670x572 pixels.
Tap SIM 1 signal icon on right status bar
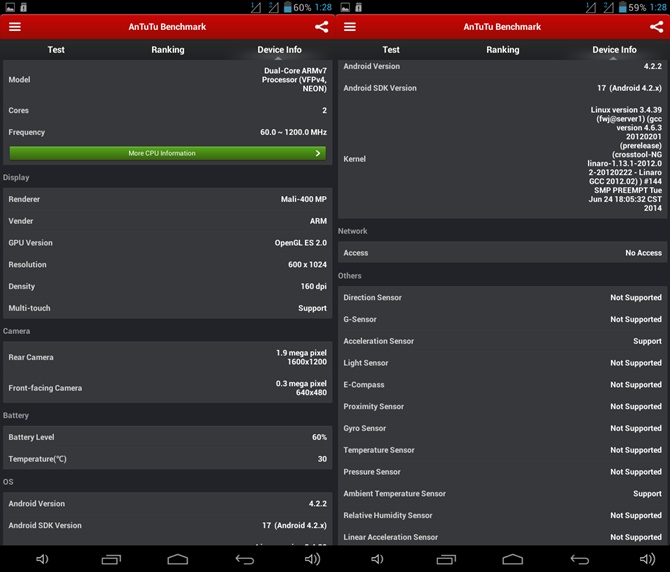point(591,7)
